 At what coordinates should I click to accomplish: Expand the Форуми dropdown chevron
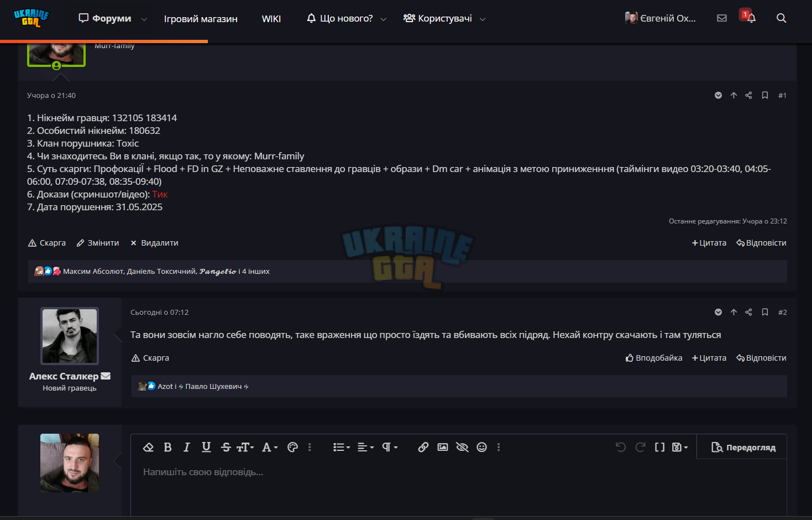144,19
